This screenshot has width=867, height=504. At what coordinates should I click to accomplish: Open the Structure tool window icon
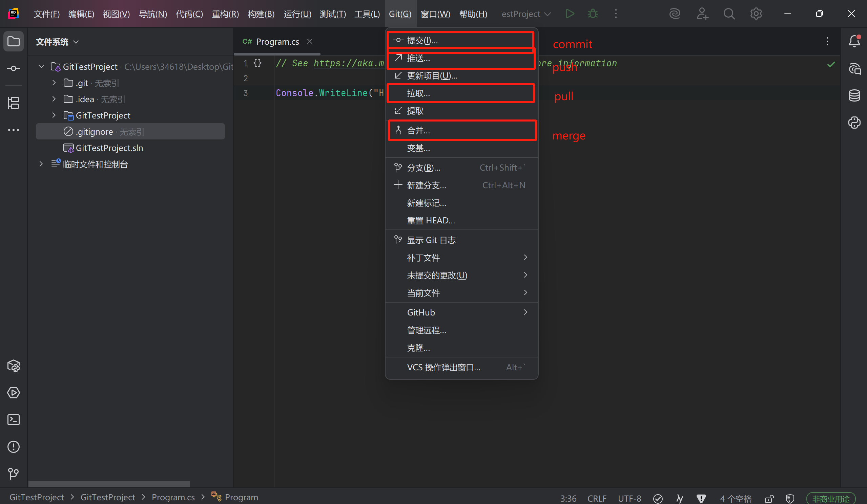(14, 103)
